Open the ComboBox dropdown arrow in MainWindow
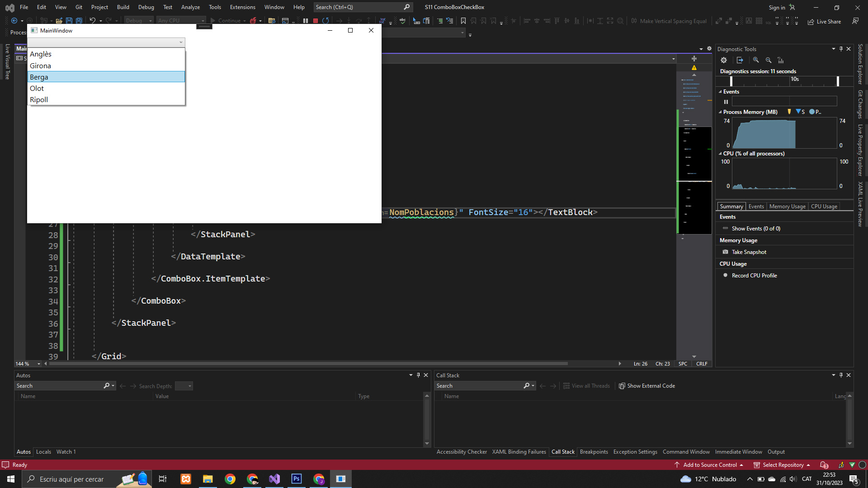The width and height of the screenshot is (868, 488). 181,42
